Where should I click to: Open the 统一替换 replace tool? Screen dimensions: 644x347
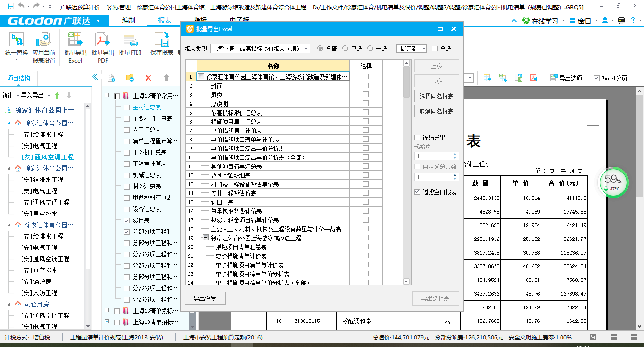17,47
